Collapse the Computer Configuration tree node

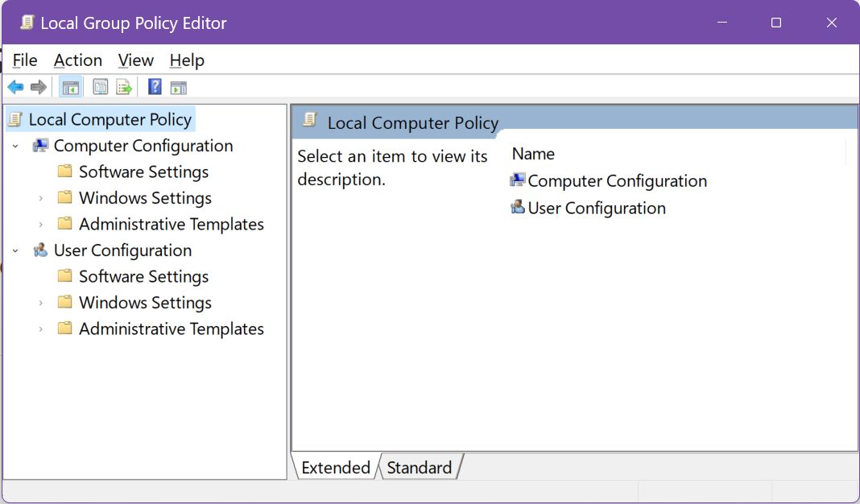(x=16, y=146)
